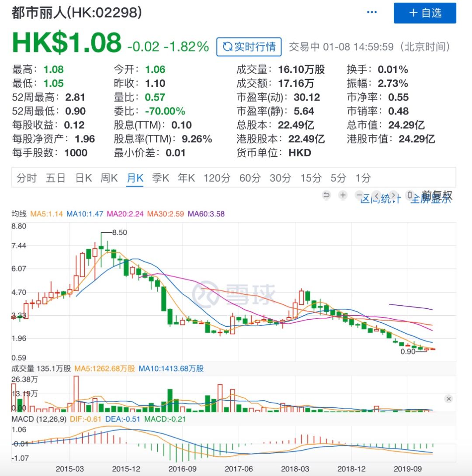This screenshot has width=472, height=476.
Task: Click the 市盈率(动) 30.12 value
Action: point(307,97)
